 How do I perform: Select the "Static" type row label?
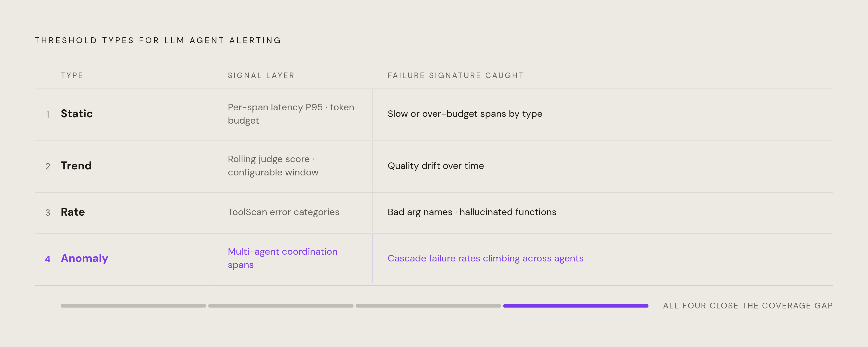pos(76,114)
